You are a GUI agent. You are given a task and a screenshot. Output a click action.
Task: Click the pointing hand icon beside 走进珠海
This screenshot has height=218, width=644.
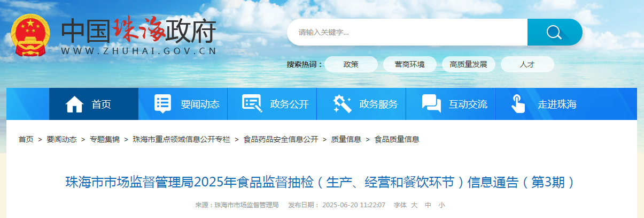tap(518, 104)
